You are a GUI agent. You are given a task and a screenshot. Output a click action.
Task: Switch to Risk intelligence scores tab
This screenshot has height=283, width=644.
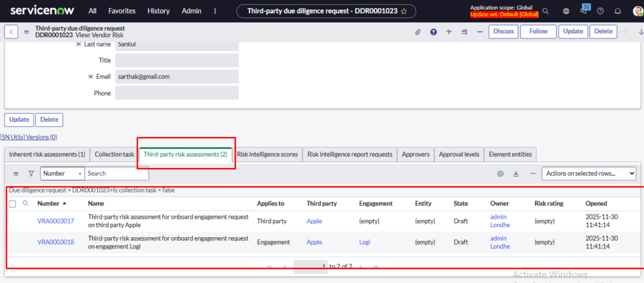267,154
